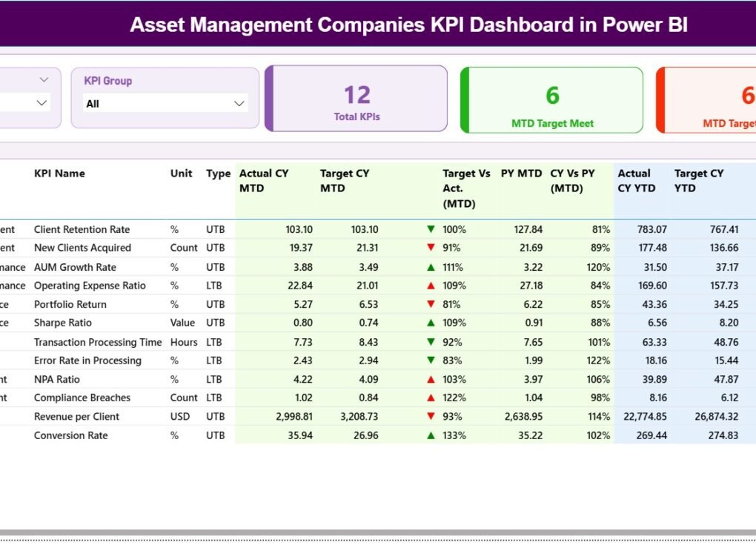Click the 22,774.85 Actual CY YTD value
Viewport: 756px width, 543px height.
pyautogui.click(x=645, y=416)
